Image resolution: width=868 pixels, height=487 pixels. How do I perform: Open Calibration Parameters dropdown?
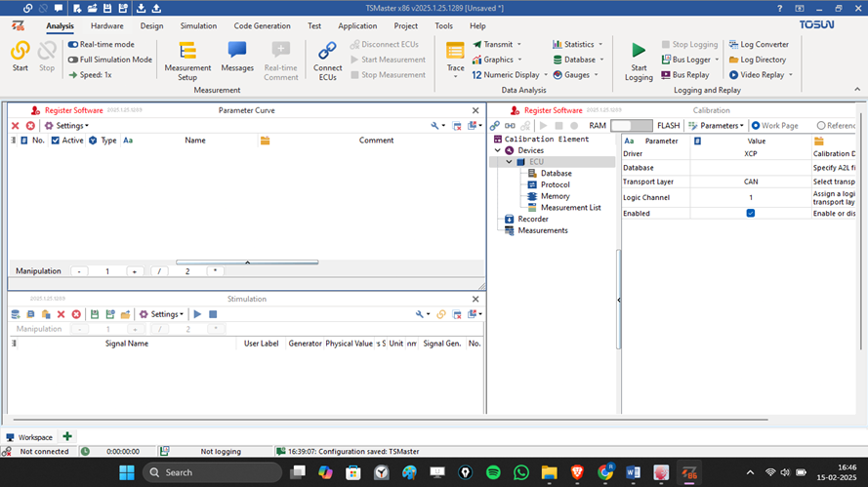tap(717, 126)
